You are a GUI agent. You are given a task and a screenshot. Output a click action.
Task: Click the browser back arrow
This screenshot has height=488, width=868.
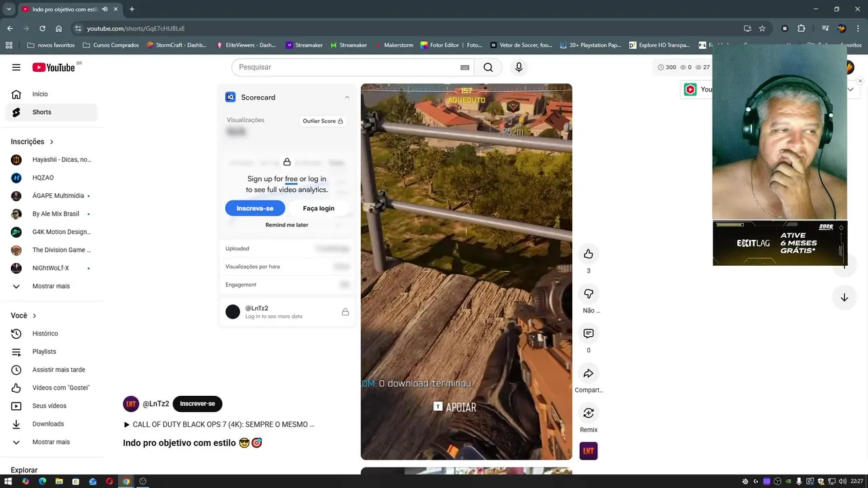pyautogui.click(x=9, y=28)
